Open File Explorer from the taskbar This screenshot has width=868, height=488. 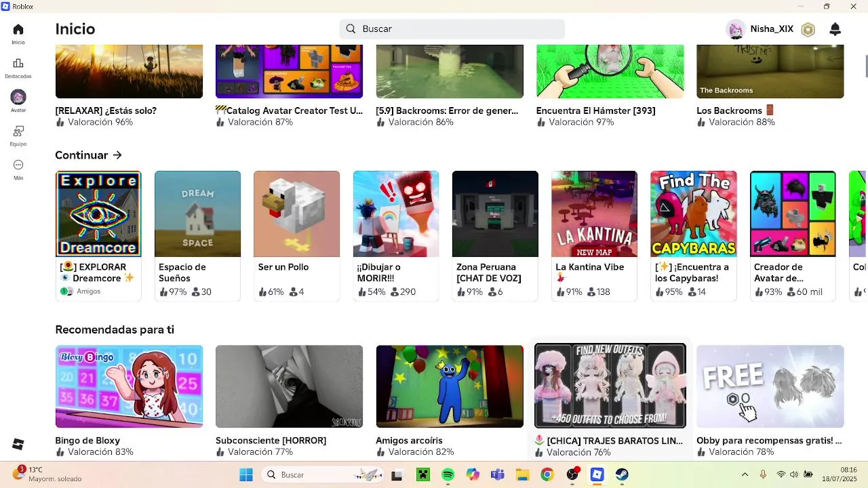[x=522, y=475]
